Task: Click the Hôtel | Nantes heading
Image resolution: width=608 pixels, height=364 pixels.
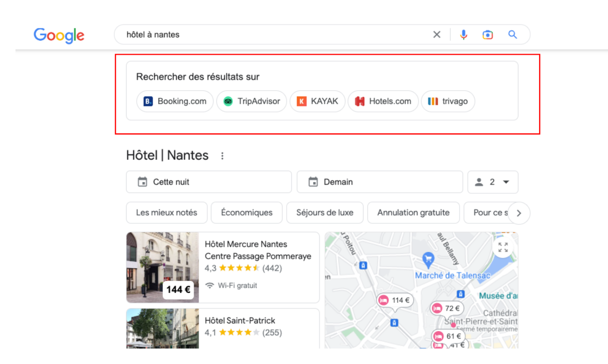Action: click(x=167, y=155)
